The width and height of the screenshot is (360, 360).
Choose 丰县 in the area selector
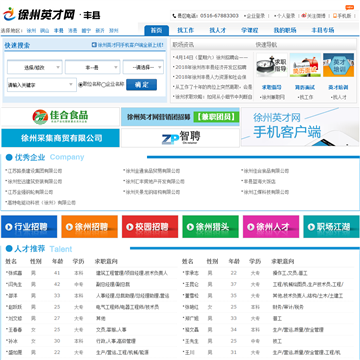[59, 30]
